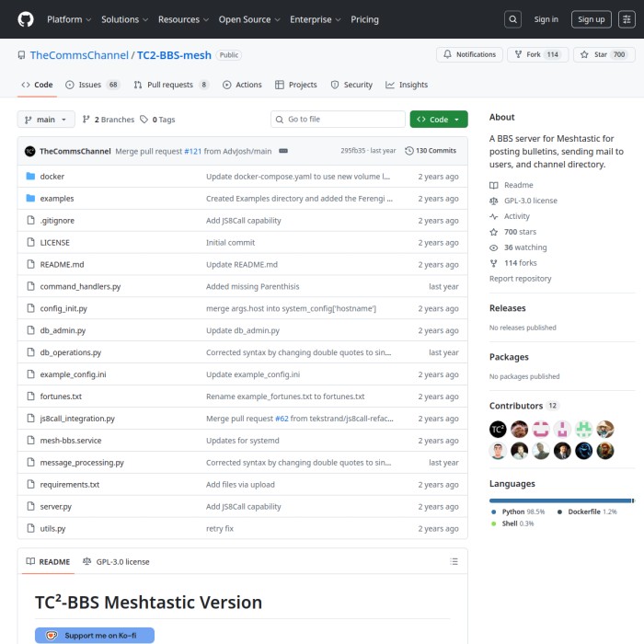The image size is (644, 644).
Task: Open the green Code dropdown
Action: click(439, 120)
